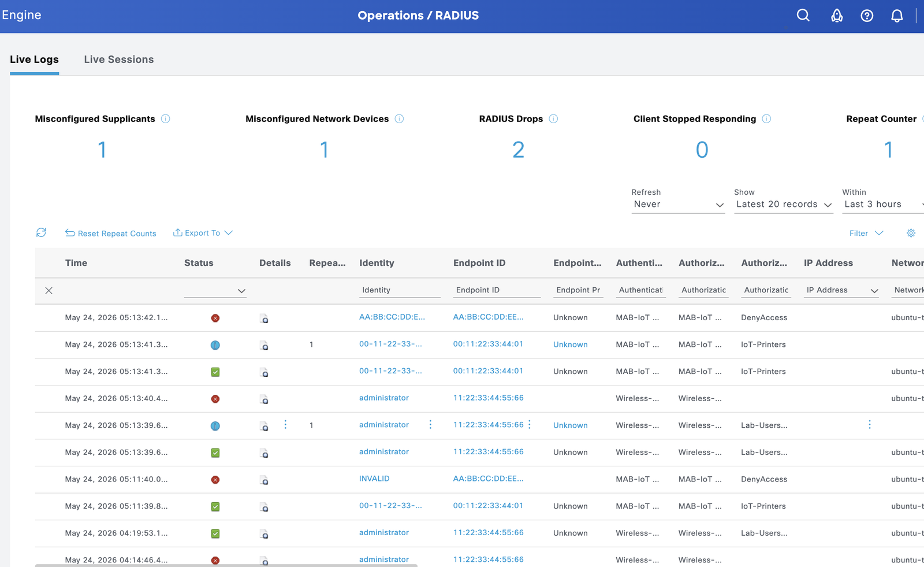Click Misconfigured Network Devices count 1
This screenshot has width=924, height=567.
point(324,150)
